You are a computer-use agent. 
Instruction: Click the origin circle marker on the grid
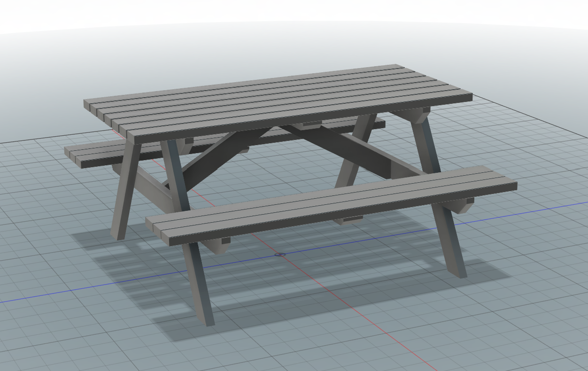280,255
